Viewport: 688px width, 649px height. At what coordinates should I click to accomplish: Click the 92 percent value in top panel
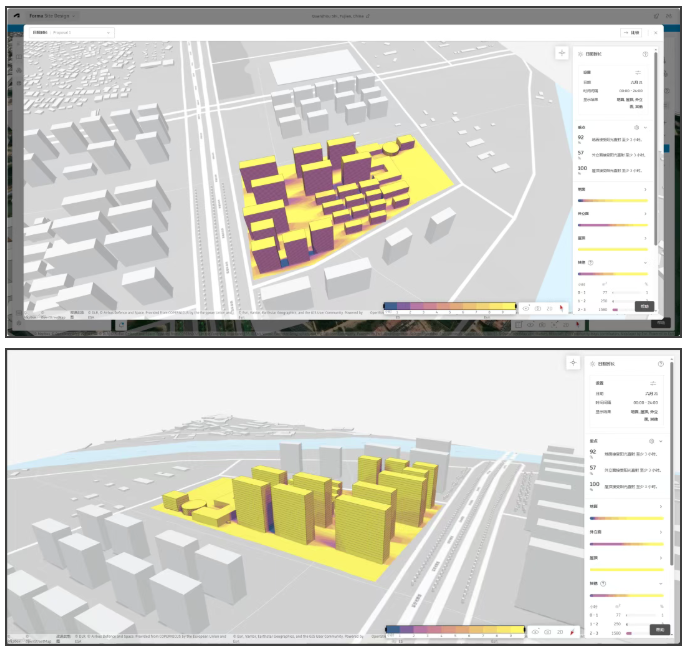pos(581,137)
